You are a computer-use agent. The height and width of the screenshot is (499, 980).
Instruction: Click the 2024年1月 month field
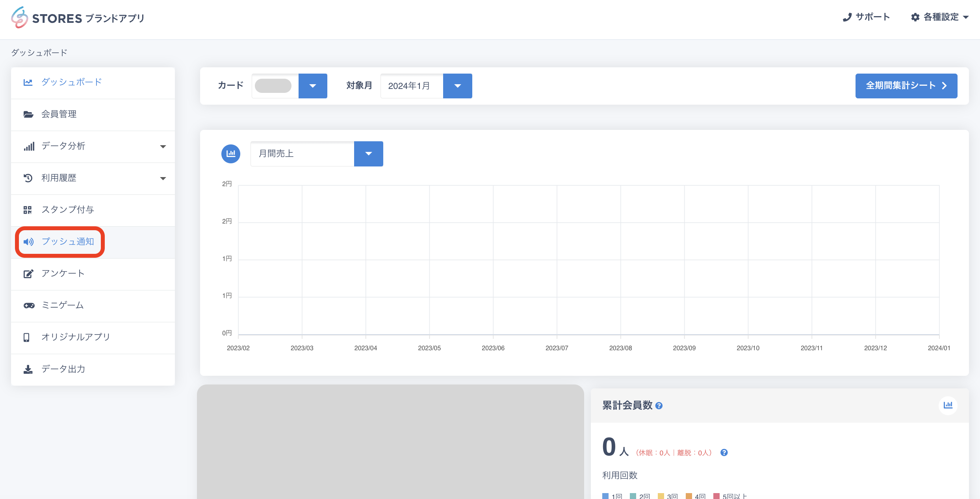coord(412,86)
